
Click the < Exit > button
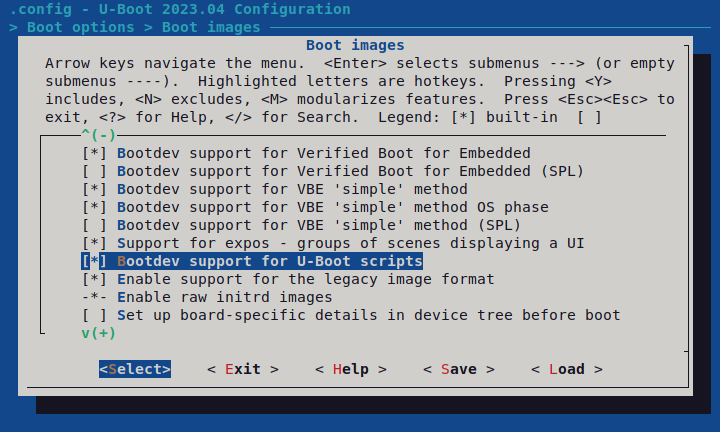[243, 369]
